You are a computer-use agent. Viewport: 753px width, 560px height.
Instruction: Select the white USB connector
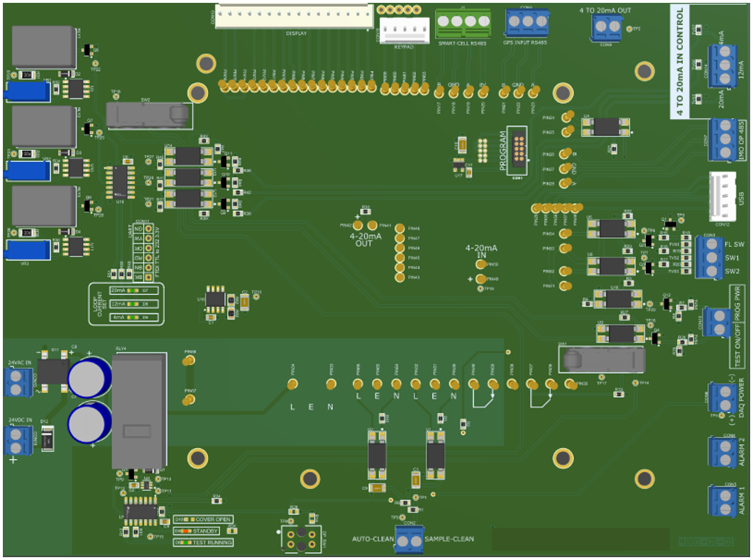coord(722,196)
